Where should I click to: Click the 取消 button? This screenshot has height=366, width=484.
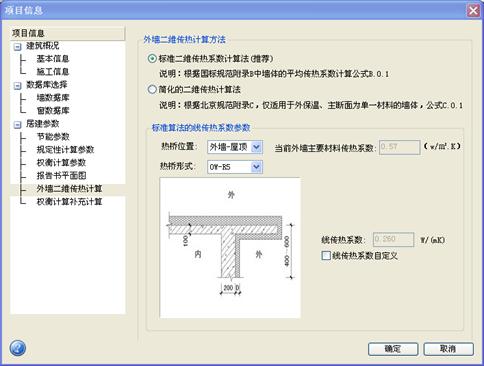[448, 349]
